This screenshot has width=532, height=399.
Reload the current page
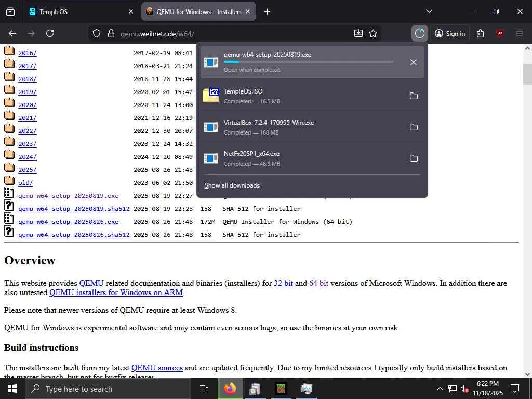click(50, 33)
